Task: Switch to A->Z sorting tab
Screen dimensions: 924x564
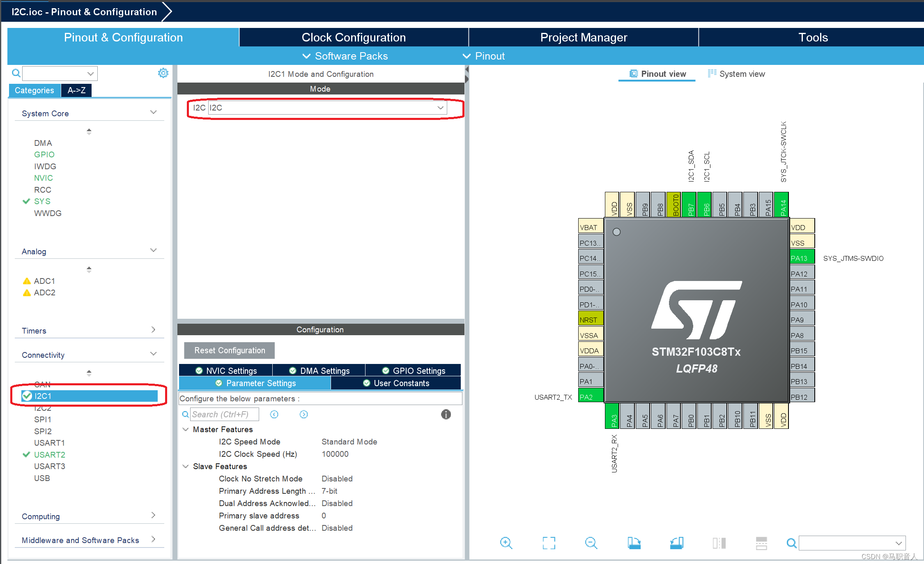Action: (76, 90)
